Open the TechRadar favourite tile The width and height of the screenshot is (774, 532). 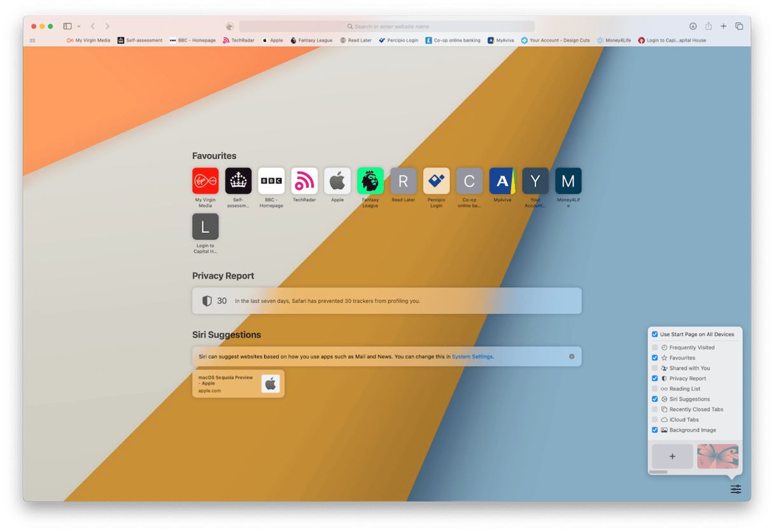tap(304, 181)
